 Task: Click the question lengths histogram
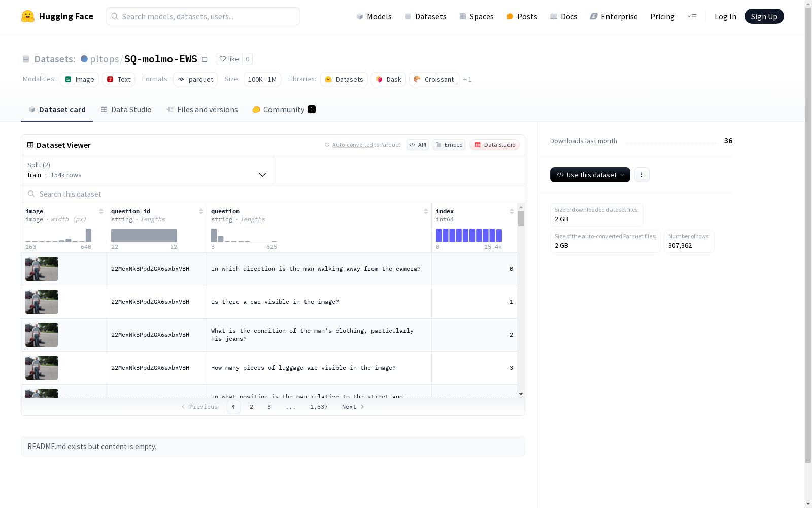[x=244, y=235]
